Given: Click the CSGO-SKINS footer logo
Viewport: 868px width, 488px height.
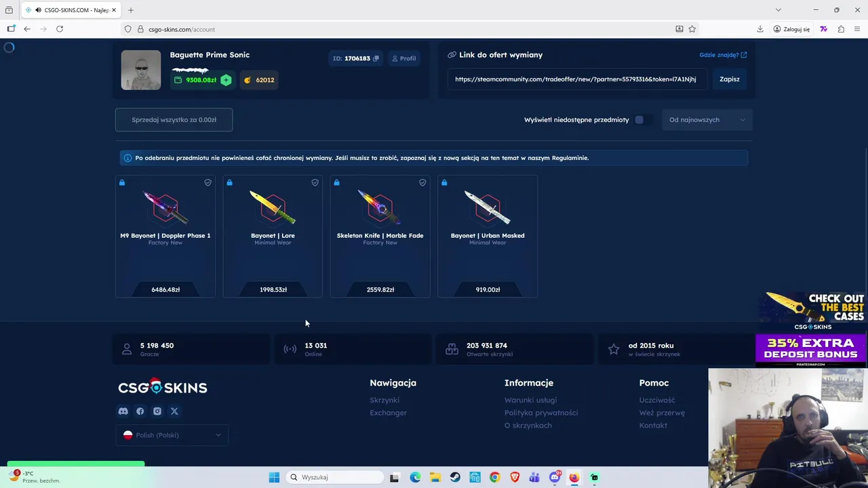Looking at the screenshot, I should 163,387.
